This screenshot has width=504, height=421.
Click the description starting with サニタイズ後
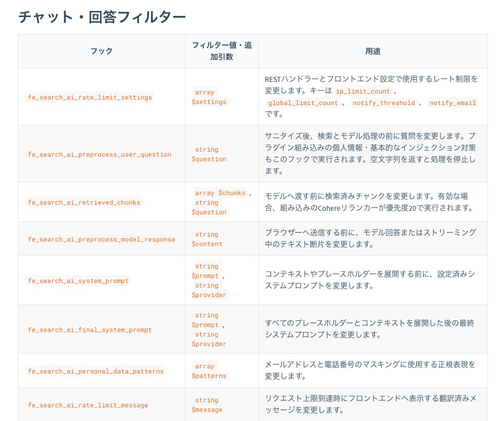(370, 153)
